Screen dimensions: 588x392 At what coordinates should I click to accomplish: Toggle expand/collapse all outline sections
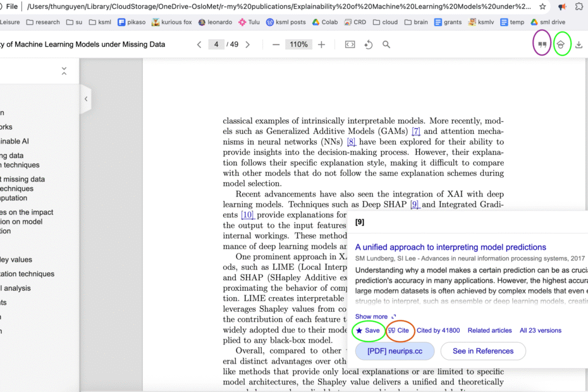click(64, 71)
